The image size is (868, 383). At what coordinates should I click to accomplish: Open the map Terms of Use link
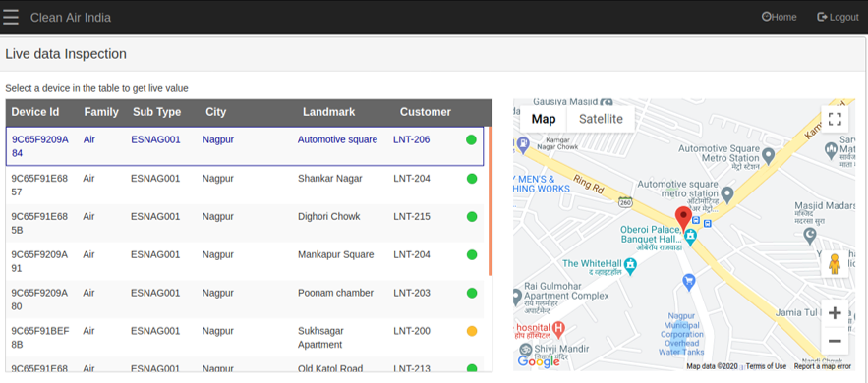[766, 366]
